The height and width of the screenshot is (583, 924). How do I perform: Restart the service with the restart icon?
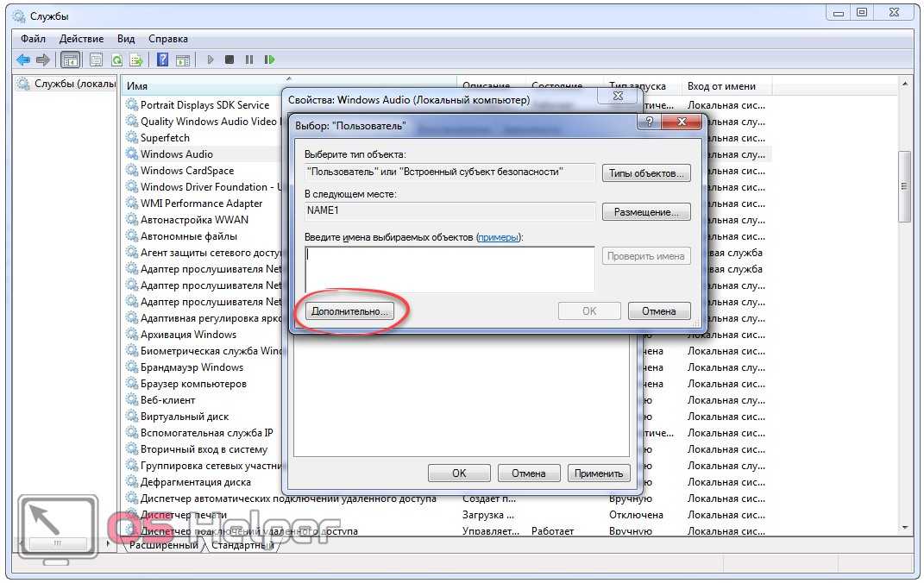pos(269,60)
